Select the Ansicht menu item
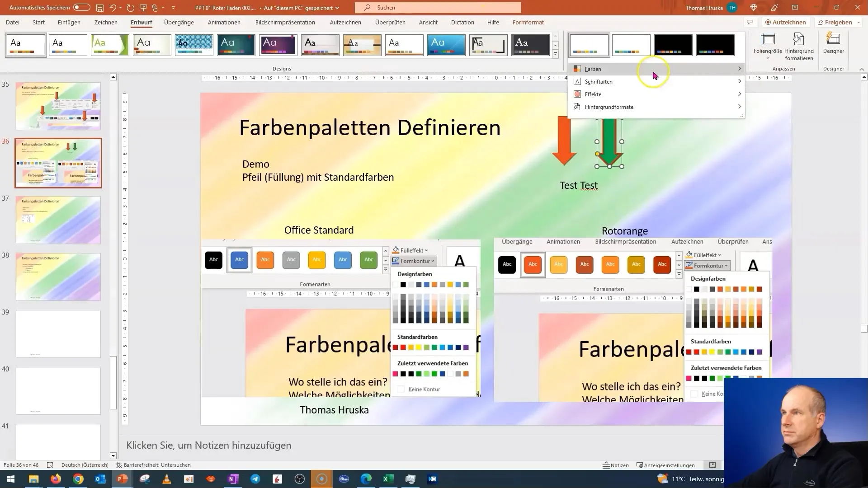 click(x=428, y=22)
